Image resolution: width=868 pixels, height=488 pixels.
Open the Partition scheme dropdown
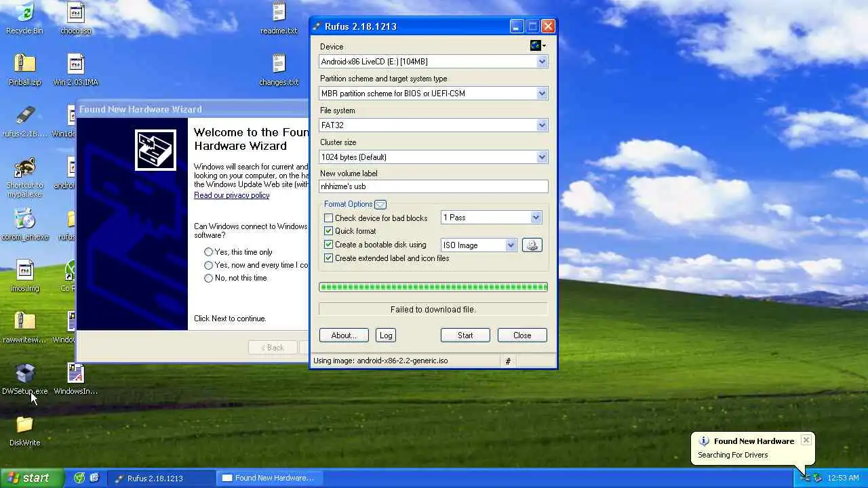[x=542, y=94]
